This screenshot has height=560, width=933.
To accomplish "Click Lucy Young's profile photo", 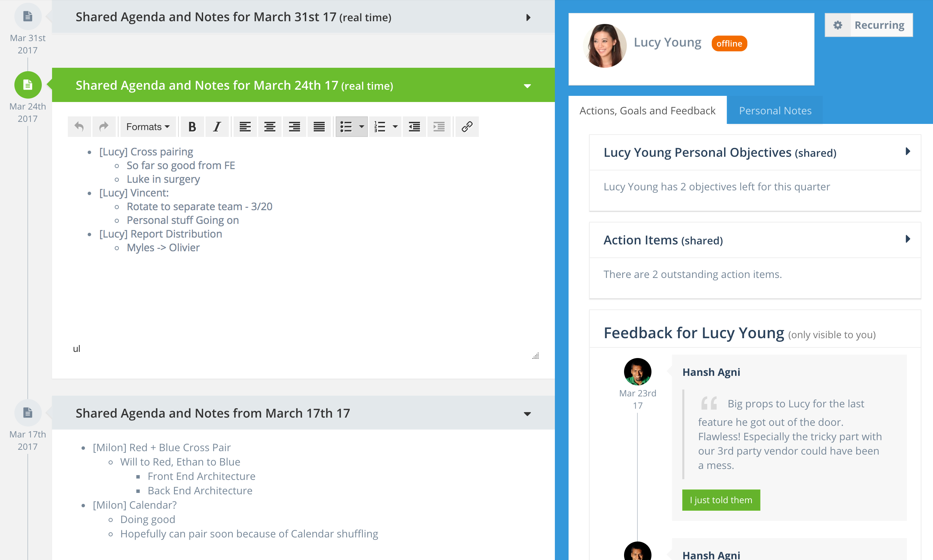I will click(605, 46).
